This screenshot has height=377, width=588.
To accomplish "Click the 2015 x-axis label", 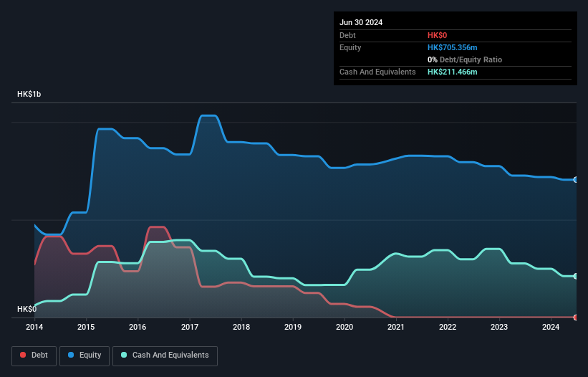I will [86, 327].
